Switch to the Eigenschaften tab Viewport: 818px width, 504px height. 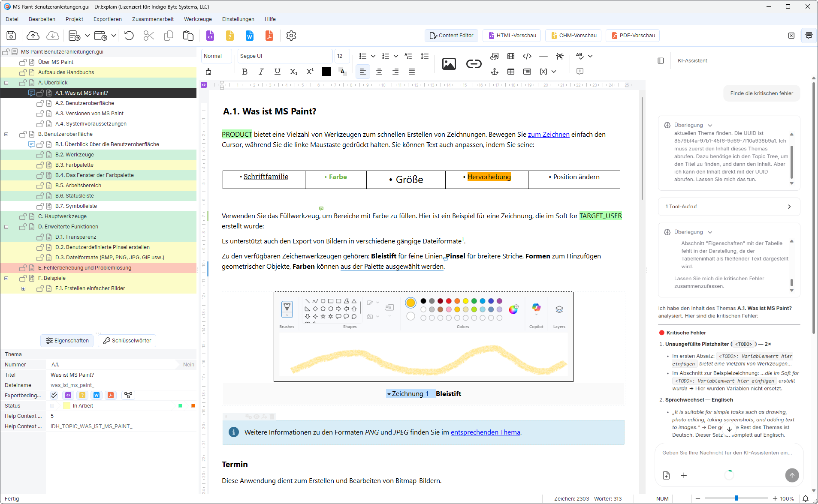67,341
